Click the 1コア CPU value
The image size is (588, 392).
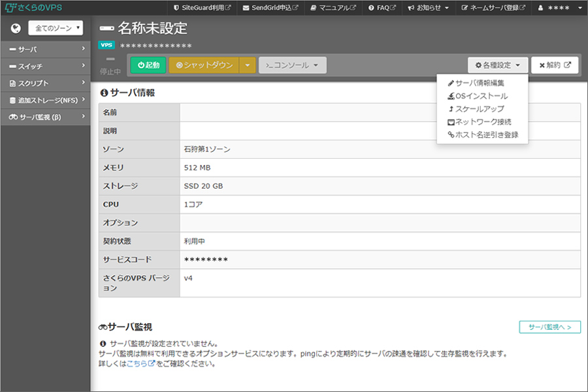(x=193, y=204)
